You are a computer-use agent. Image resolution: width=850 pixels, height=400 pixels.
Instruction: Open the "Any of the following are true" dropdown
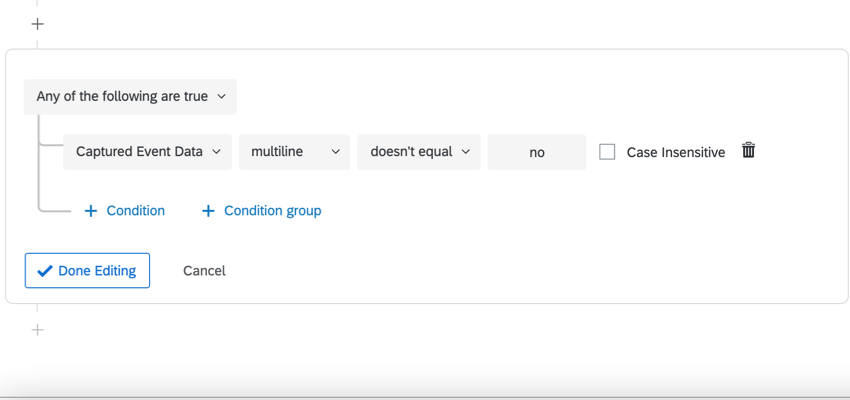click(130, 97)
